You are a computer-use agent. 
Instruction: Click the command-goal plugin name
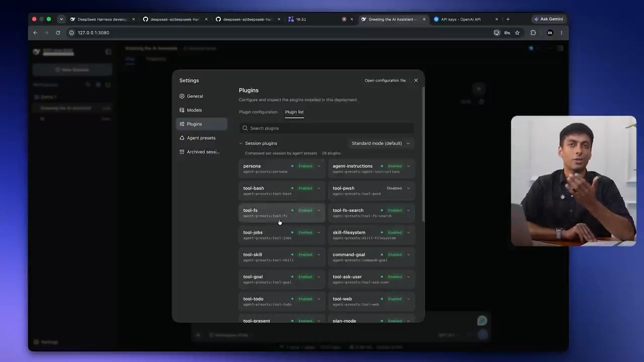tap(349, 254)
